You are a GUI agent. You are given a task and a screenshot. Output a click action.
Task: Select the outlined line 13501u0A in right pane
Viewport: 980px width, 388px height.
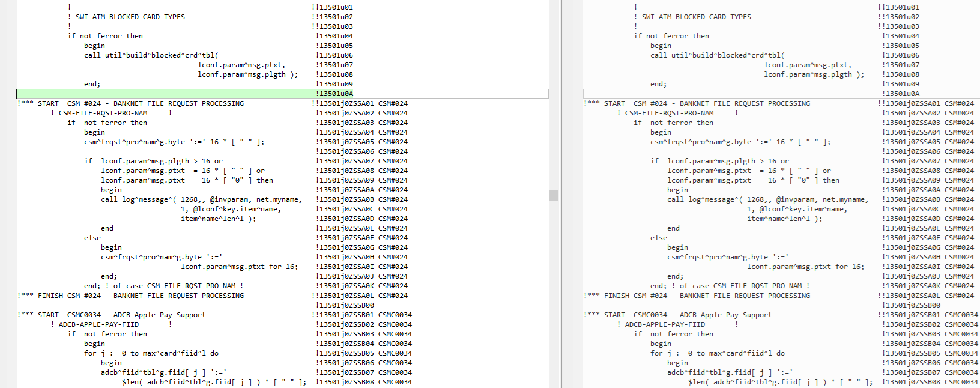tap(781, 94)
